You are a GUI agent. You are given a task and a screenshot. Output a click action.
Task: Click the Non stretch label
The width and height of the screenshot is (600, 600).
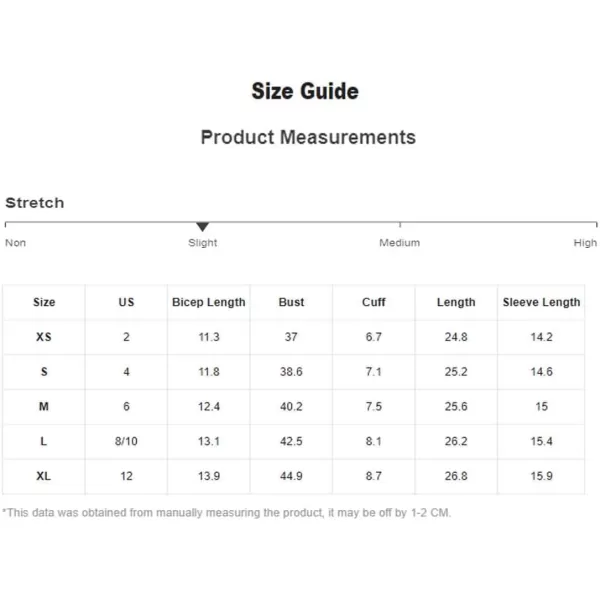point(16,243)
